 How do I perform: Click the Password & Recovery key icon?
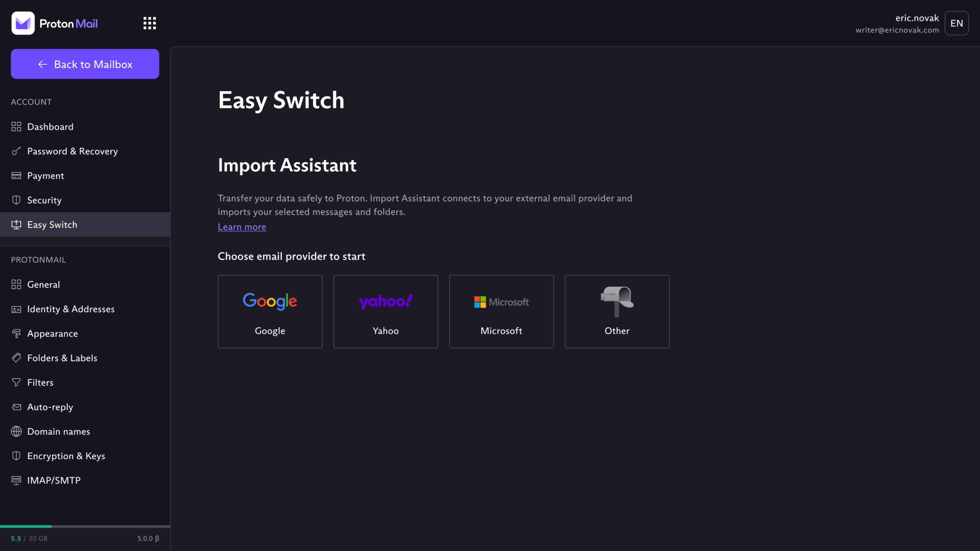[16, 151]
